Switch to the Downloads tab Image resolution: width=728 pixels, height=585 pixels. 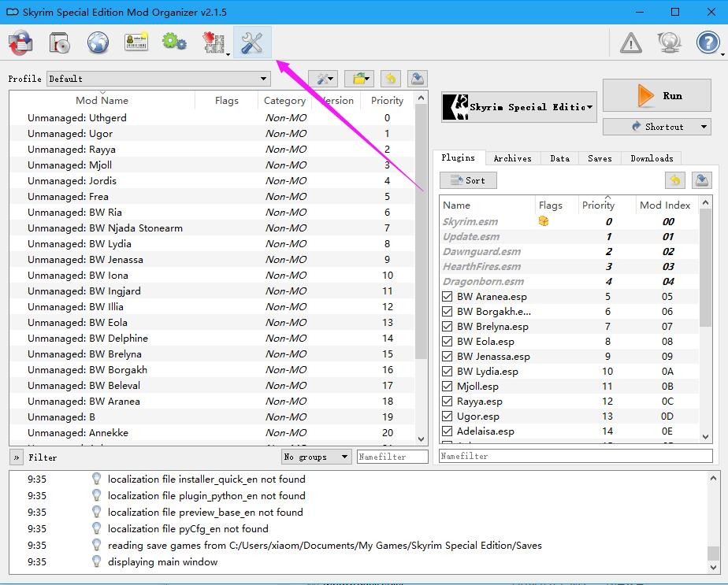pos(652,158)
